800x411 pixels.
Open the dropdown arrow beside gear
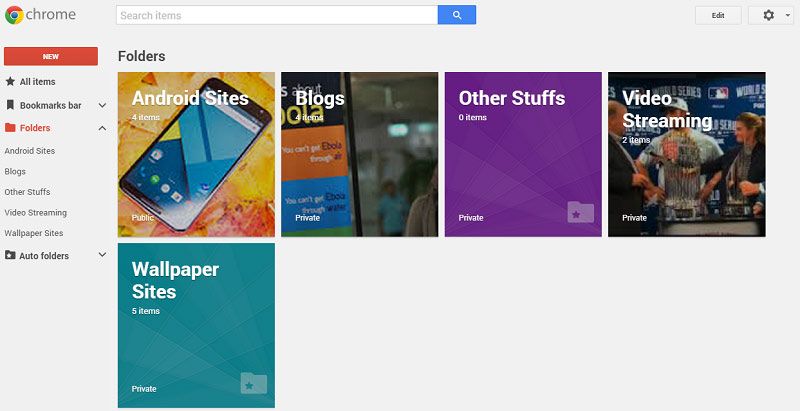(x=788, y=16)
